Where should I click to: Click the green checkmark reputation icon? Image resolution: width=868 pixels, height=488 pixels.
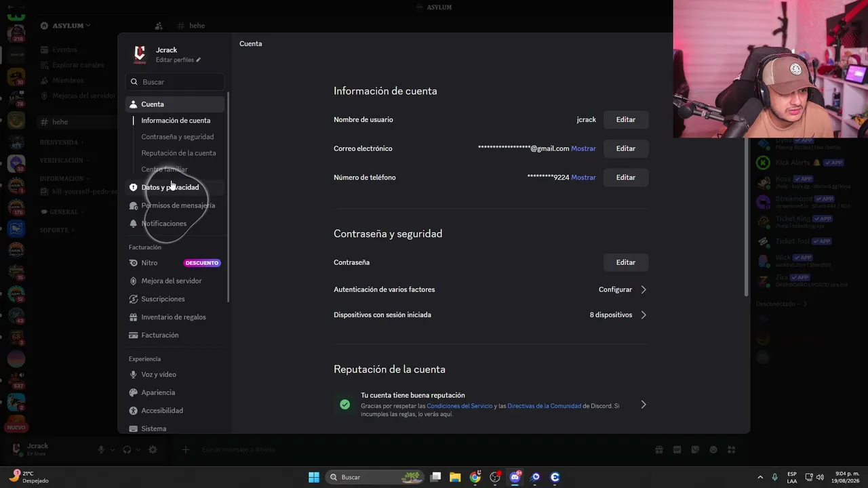(x=345, y=405)
